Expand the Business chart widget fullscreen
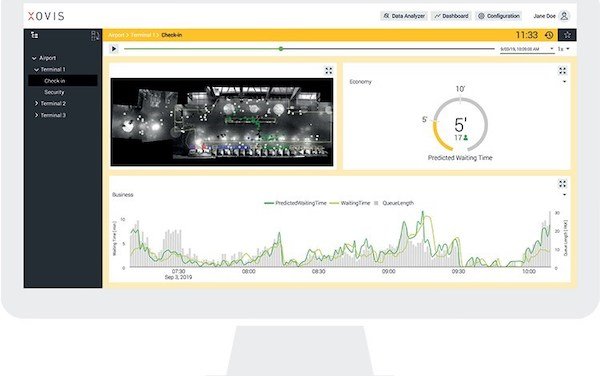 [x=562, y=184]
